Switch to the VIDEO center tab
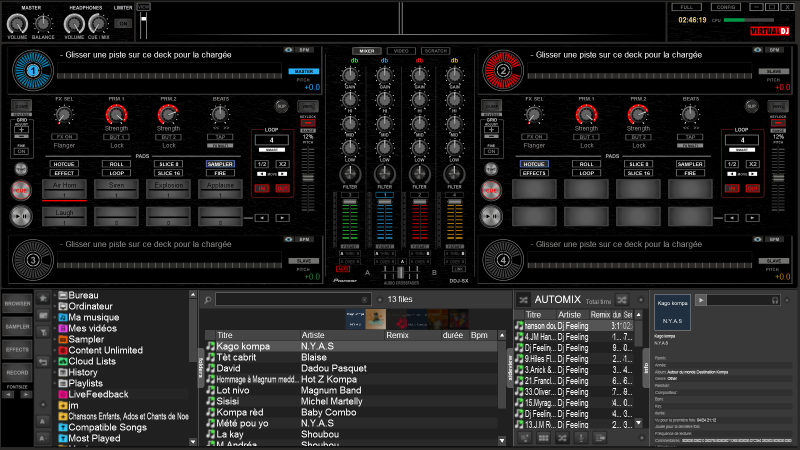This screenshot has width=800, height=450. coord(401,51)
